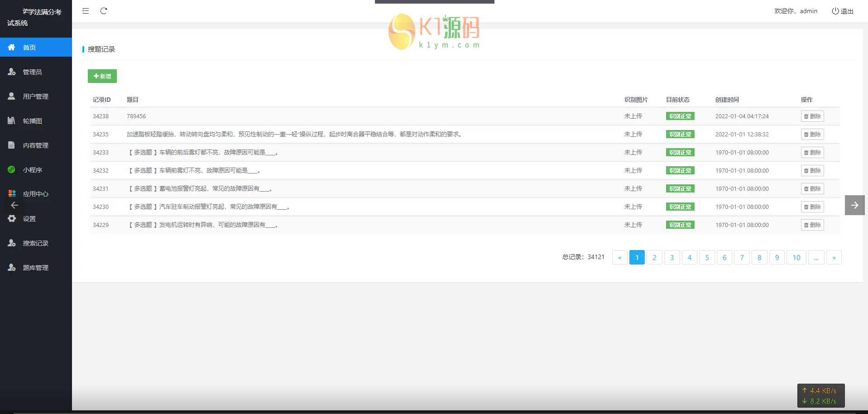Open 应用中心 menu item

36,194
